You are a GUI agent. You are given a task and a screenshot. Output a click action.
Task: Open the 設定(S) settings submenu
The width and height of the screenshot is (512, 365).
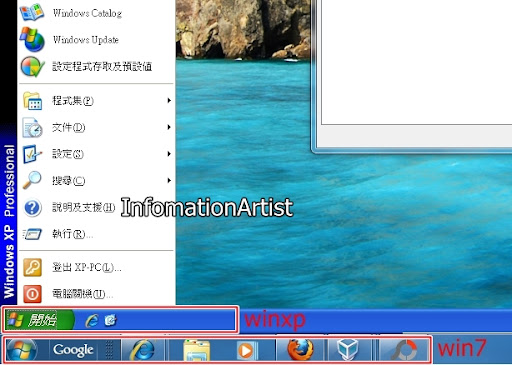(97, 154)
